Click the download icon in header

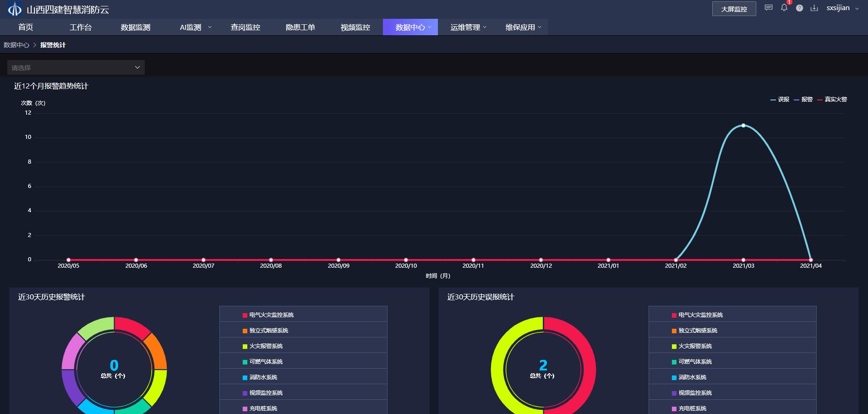pyautogui.click(x=814, y=8)
